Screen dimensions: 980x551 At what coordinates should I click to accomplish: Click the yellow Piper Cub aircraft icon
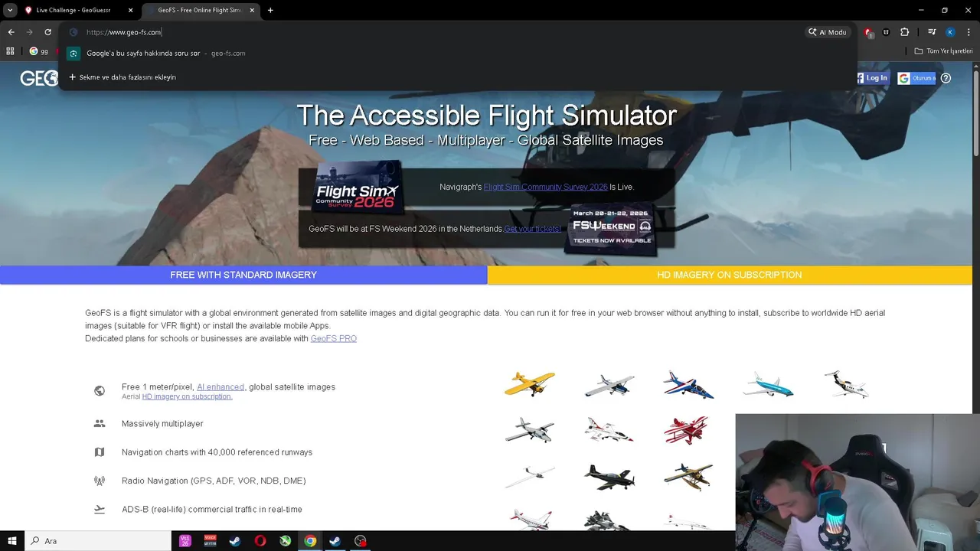coord(529,383)
